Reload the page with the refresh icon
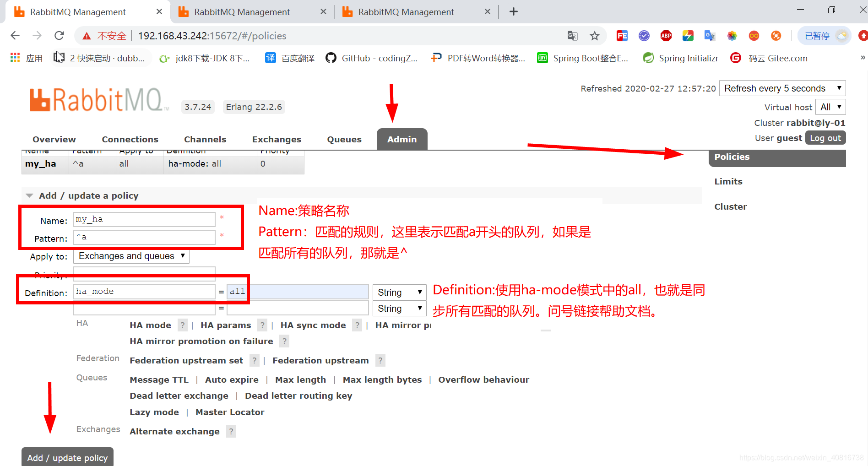 coord(59,36)
